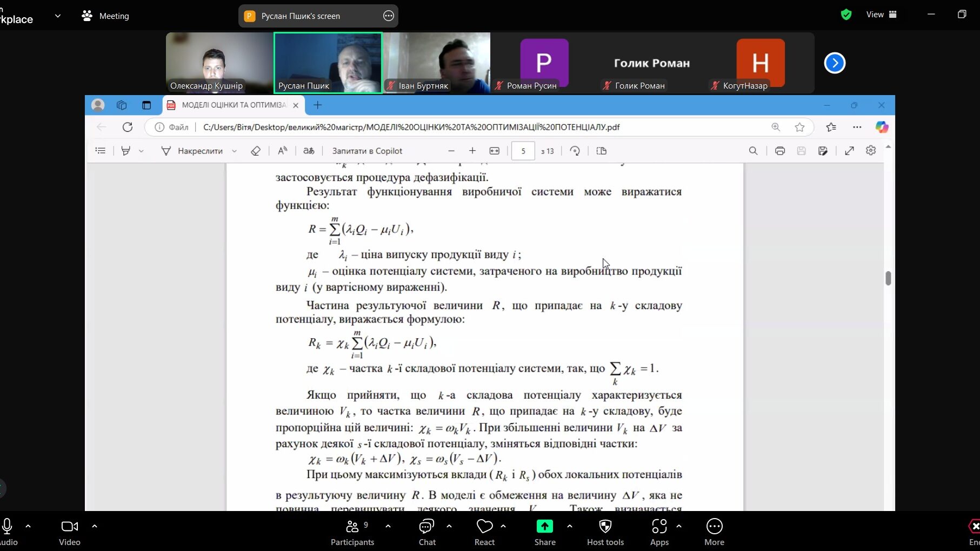Image resolution: width=980 pixels, height=551 pixels.
Task: Toggle the microphone Audio button
Action: [x=8, y=532]
